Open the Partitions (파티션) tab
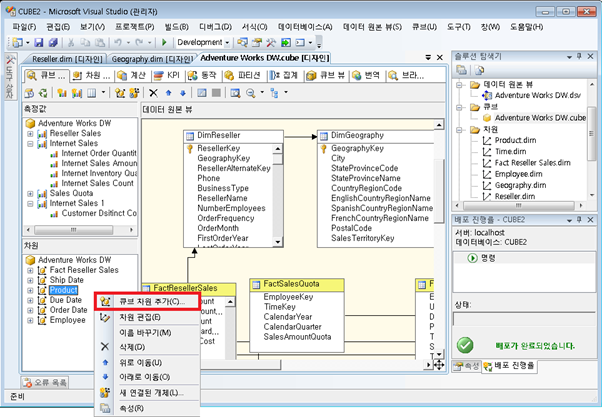The width and height of the screenshot is (602, 417). tap(243, 76)
